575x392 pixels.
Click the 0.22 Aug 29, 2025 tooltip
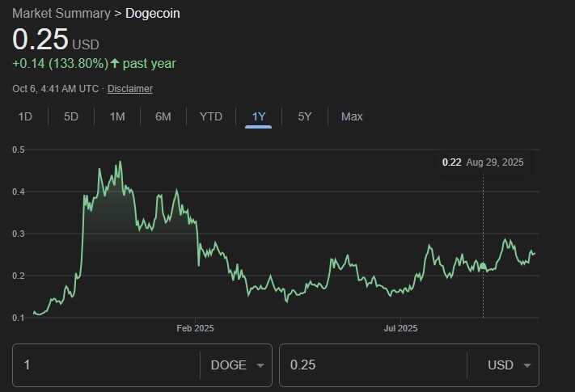coord(483,162)
